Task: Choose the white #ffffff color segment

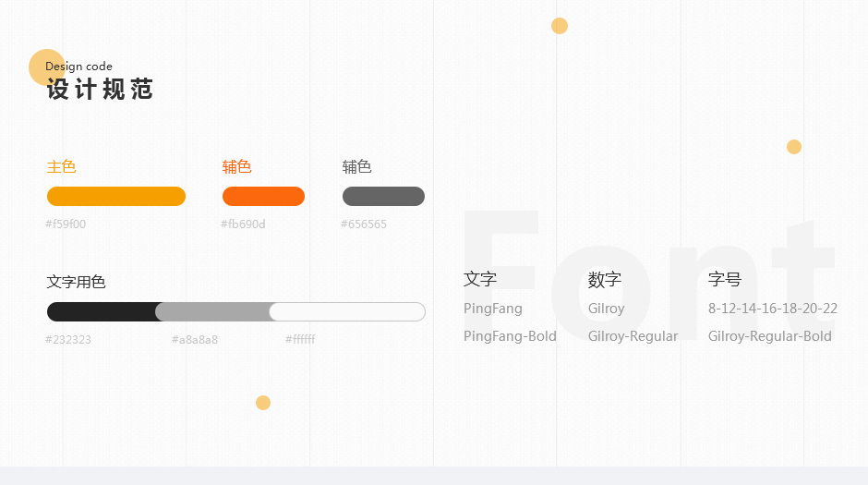Action: [x=347, y=311]
